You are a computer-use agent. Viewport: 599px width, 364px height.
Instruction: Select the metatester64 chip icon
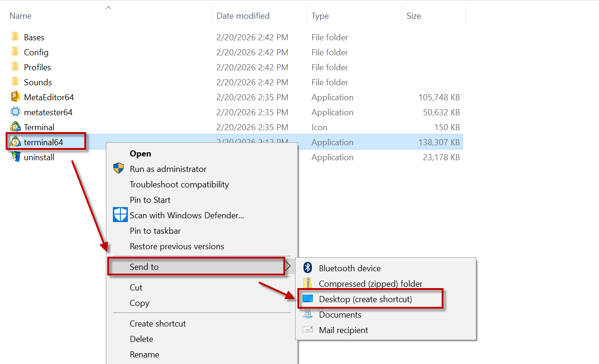tap(15, 112)
